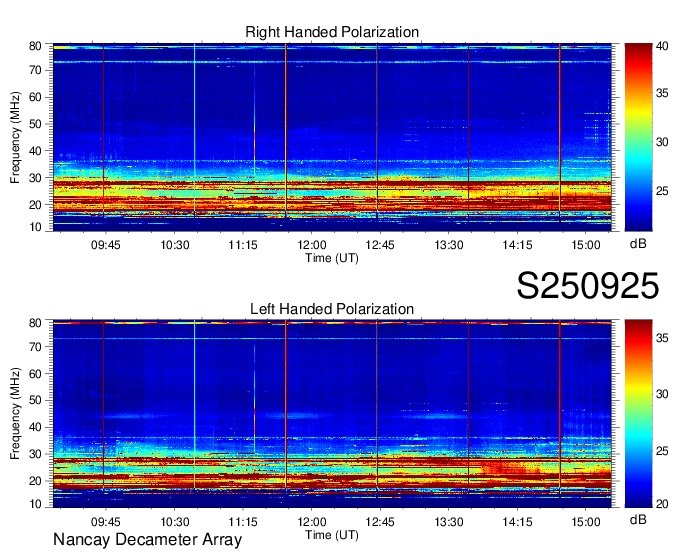This screenshot has height=552, width=680.
Task: Click the 30 tick on the top colorbar
Action: click(662, 142)
